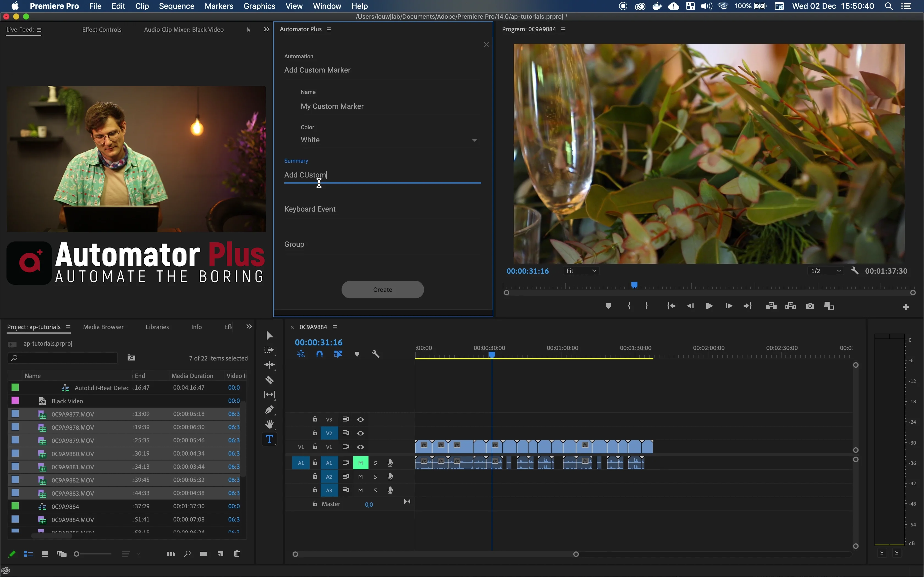The height and width of the screenshot is (577, 924).
Task: Click the Create button in Automator Plus
Action: pyautogui.click(x=382, y=289)
